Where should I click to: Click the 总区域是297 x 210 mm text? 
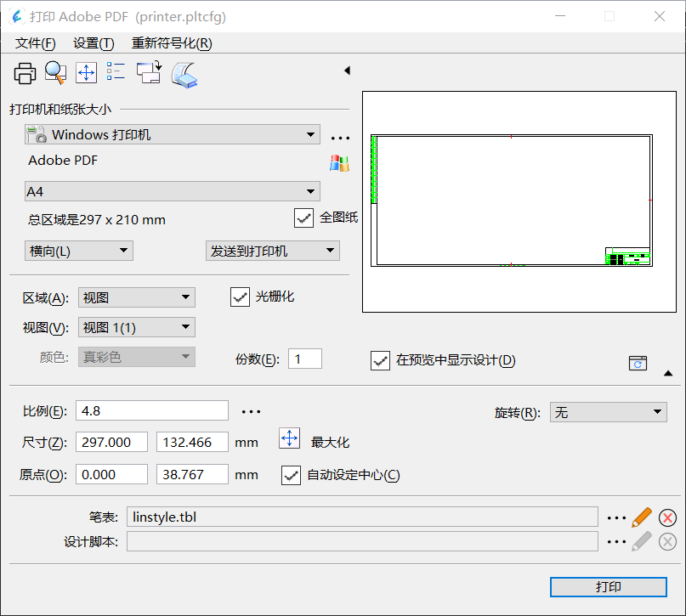pos(97,219)
